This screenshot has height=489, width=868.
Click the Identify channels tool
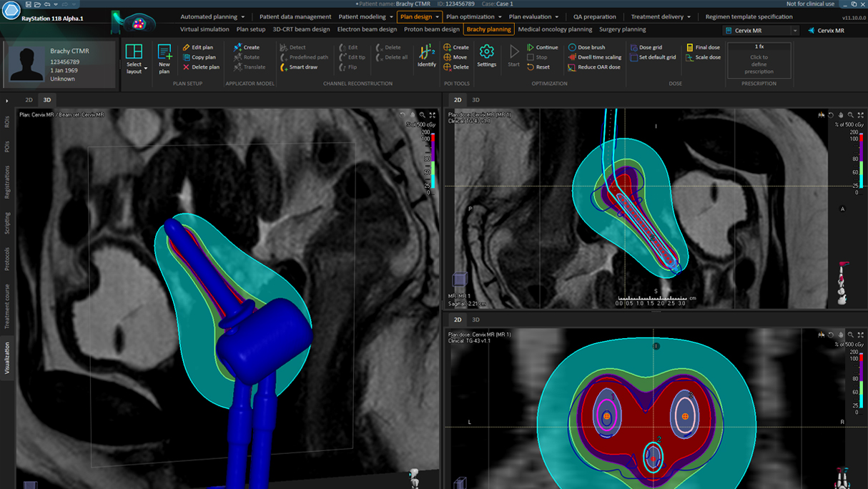[x=426, y=57]
